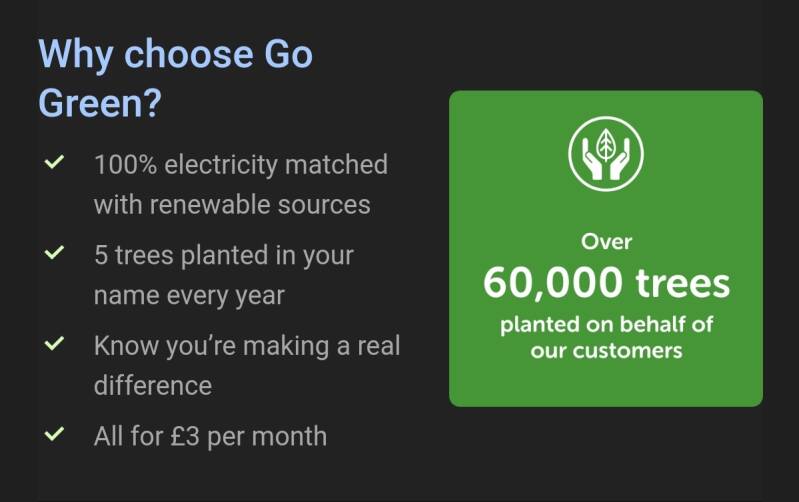Tap the checkmark beside Know you're making
The height and width of the screenshot is (502, 799).
[53, 344]
